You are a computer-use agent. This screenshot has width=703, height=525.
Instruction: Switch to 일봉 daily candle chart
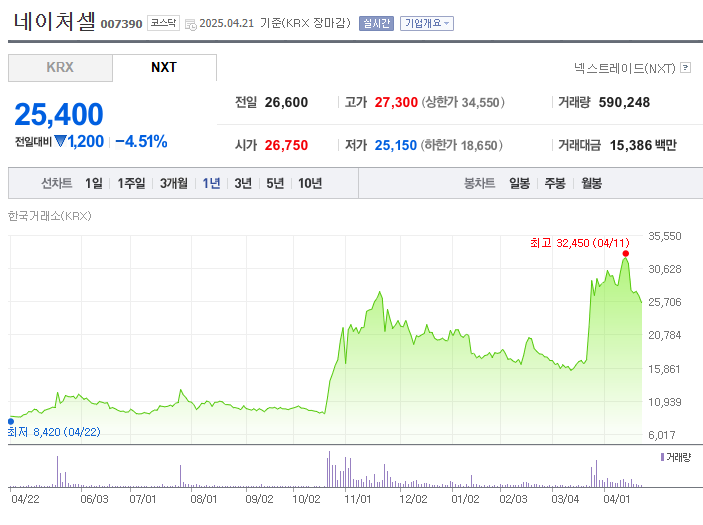[520, 183]
